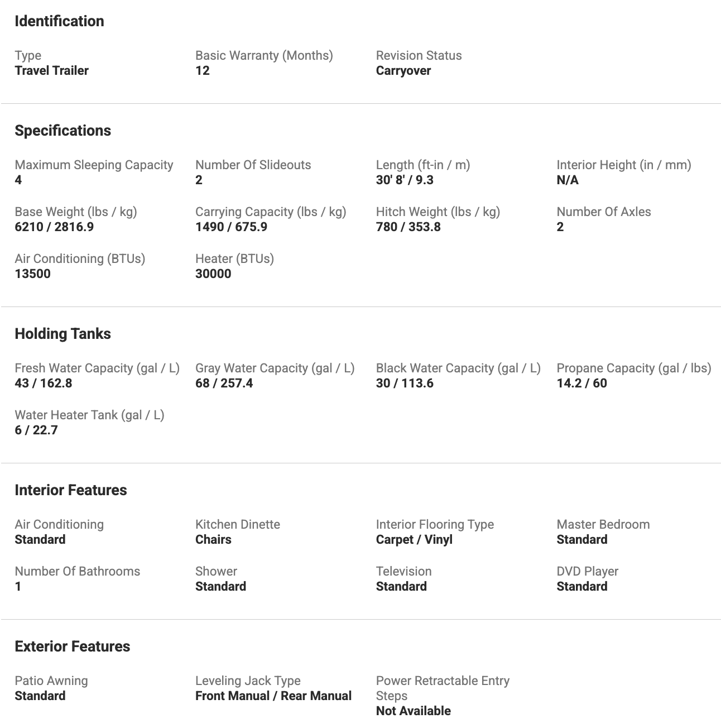This screenshot has height=728, width=721.
Task: Click the Interior Features heading
Action: pyautogui.click(x=70, y=490)
